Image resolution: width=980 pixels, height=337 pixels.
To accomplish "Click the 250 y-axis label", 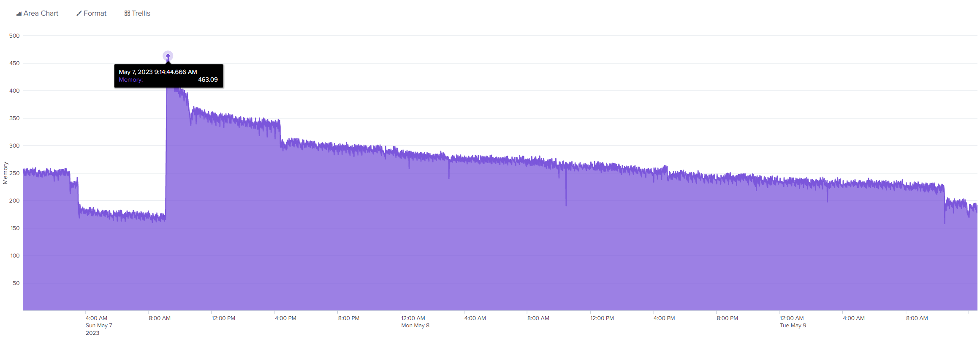I will click(x=14, y=173).
